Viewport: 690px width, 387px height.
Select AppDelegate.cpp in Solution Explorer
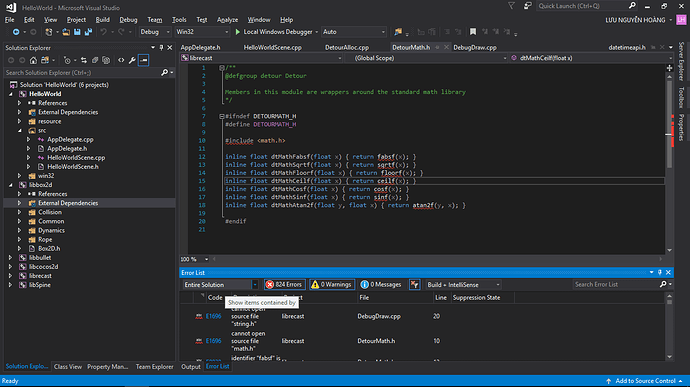click(70, 140)
